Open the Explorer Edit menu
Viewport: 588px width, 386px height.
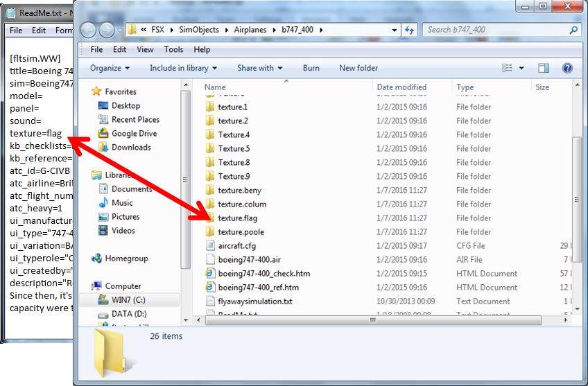tap(120, 49)
